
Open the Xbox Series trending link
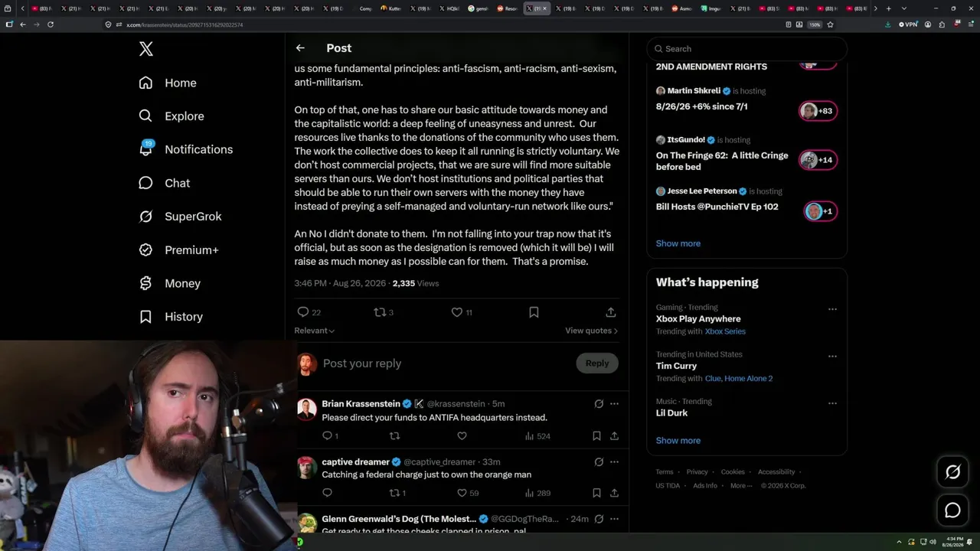(725, 331)
